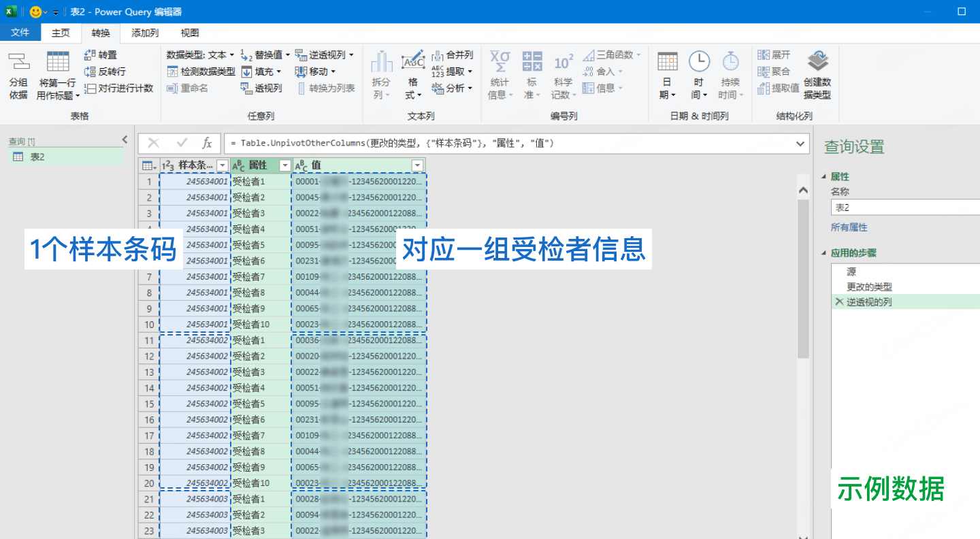This screenshot has width=980, height=539.
Task: Click the query name field showing 表2
Action: [x=905, y=207]
